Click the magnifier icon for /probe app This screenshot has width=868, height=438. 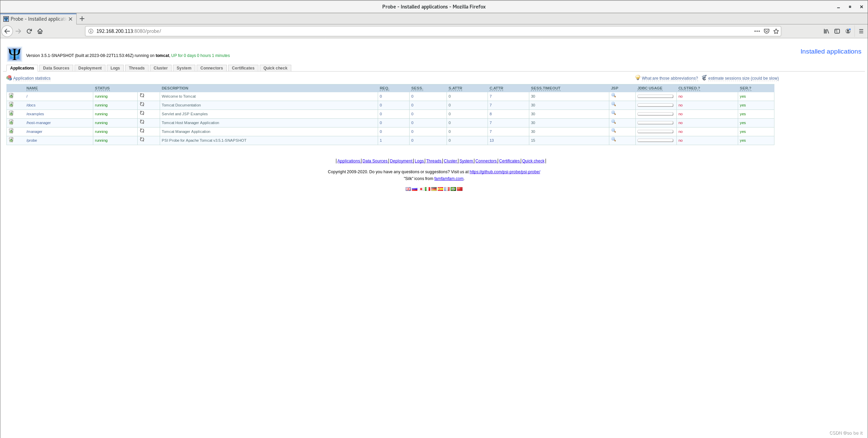coord(613,140)
